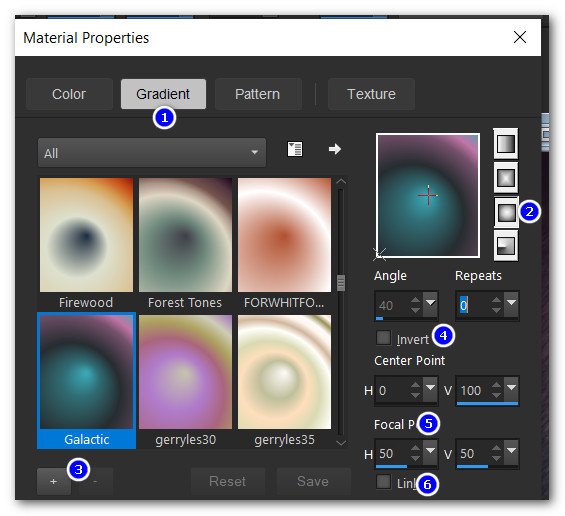Decrease Focal Point H with down arrow
The width and height of the screenshot is (565, 516).
click(x=415, y=458)
